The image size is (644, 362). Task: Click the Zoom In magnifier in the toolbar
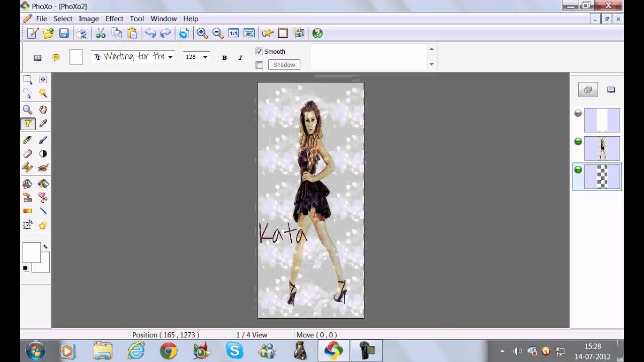click(x=202, y=33)
